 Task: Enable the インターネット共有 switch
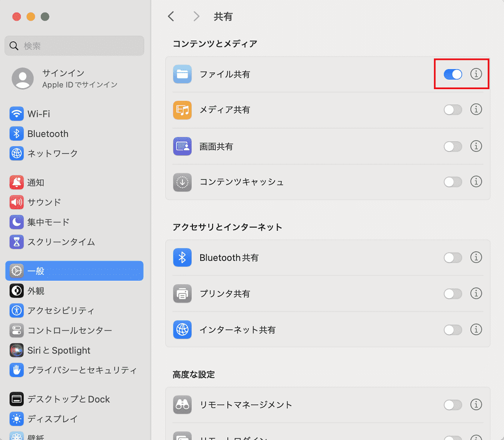point(453,330)
